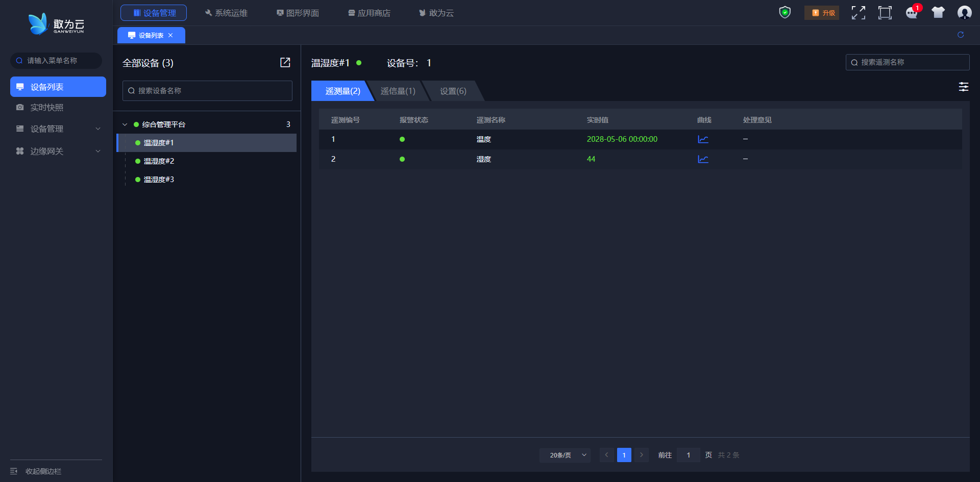
Task: Click the refresh icon in tab bar
Action: click(960, 35)
